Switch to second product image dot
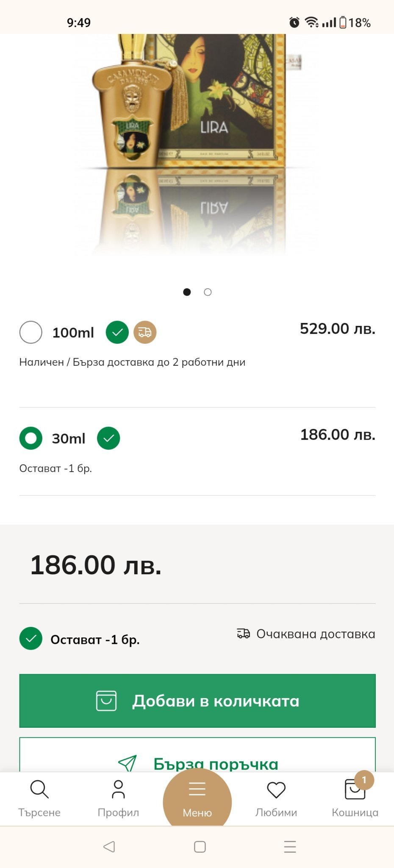 [208, 292]
